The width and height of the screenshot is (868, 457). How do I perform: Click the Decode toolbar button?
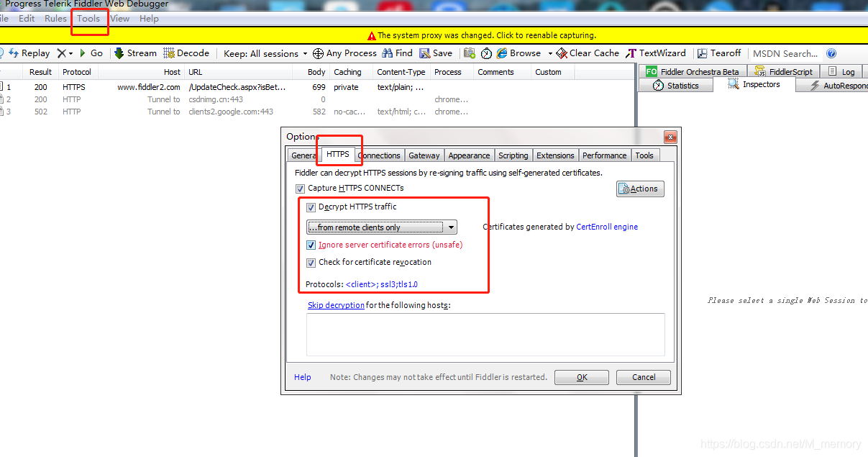[186, 53]
